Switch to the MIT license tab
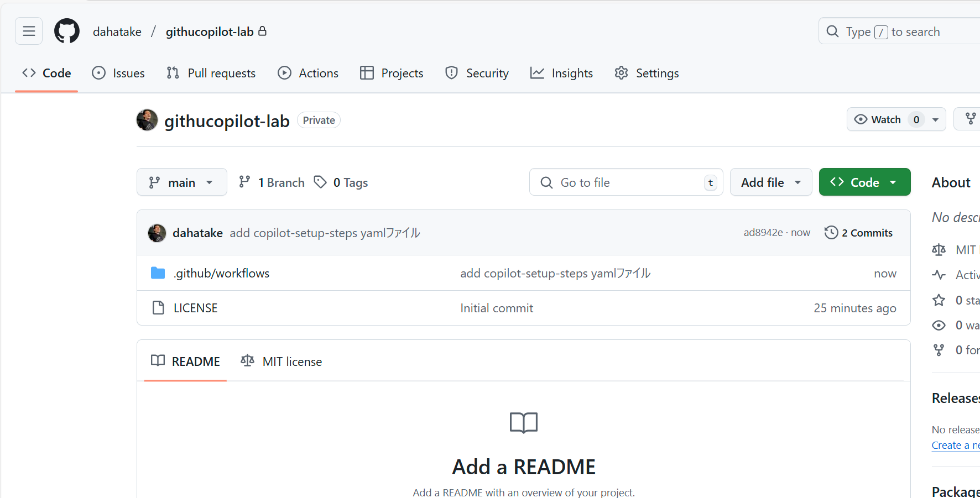 (x=281, y=361)
